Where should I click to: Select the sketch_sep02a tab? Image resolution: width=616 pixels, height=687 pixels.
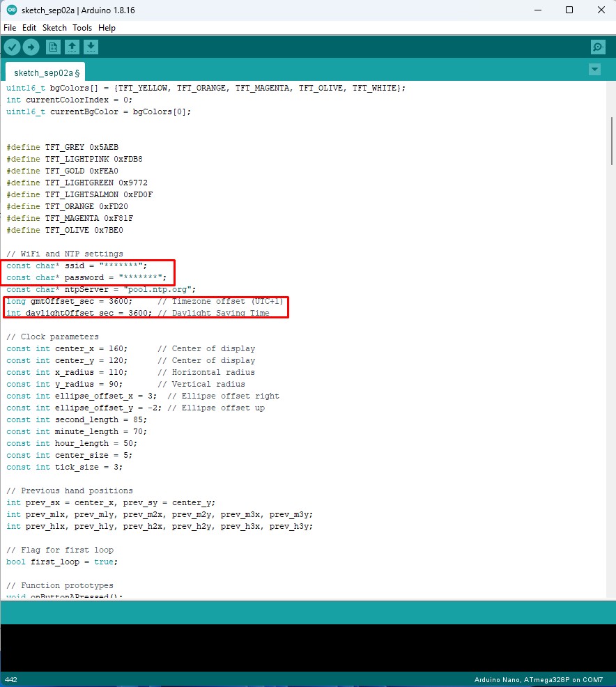click(x=46, y=72)
